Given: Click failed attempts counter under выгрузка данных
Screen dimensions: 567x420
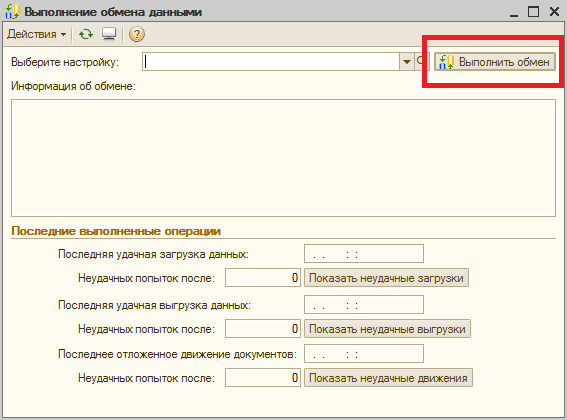Looking at the screenshot, I should pyautogui.click(x=263, y=329).
